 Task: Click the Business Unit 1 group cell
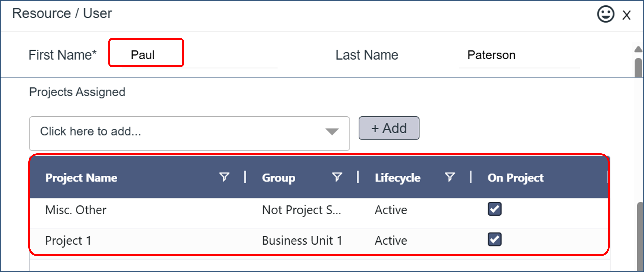(302, 240)
